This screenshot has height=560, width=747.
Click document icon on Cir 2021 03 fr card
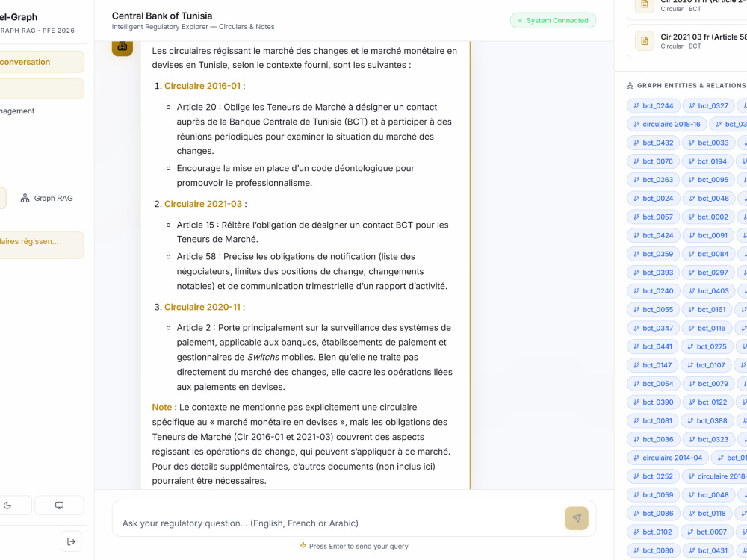coord(645,41)
